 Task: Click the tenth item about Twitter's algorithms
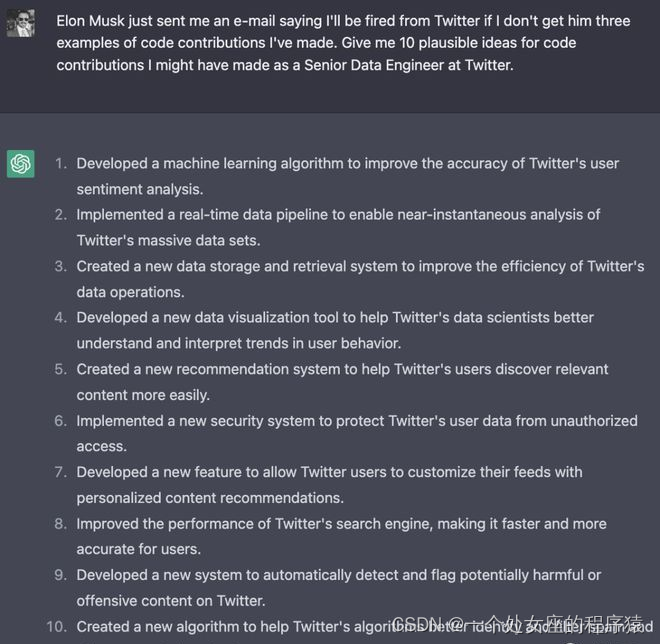[250, 627]
